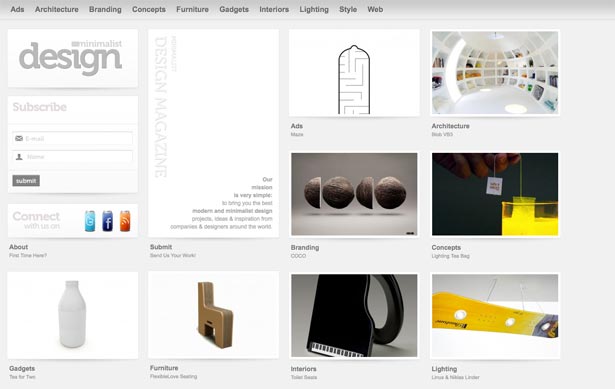Focus the Name input field
This screenshot has height=389, width=615.
72,157
